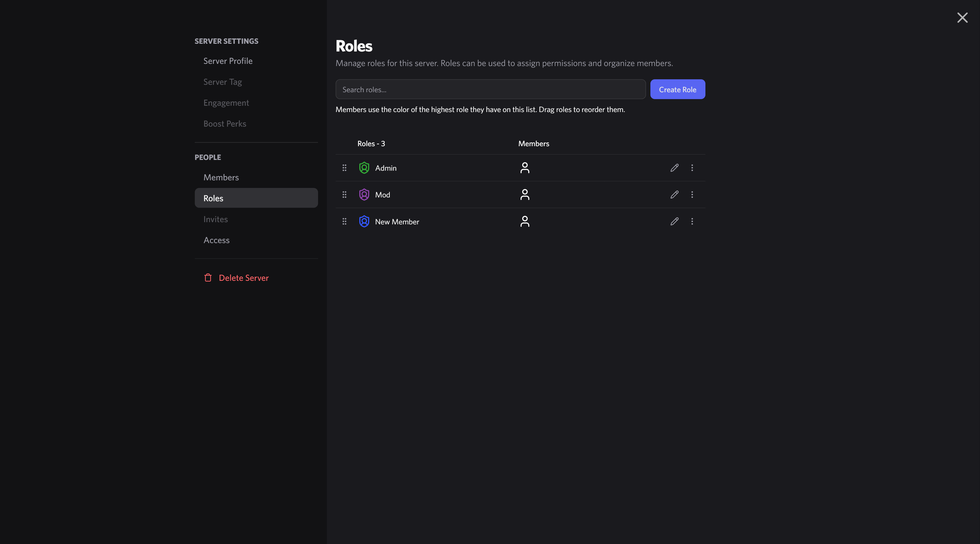Edit the Admin role with the pencil icon

[674, 168]
